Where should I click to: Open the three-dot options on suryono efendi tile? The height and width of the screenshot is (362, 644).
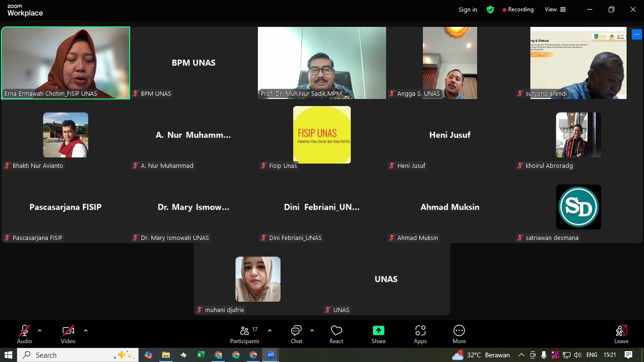[636, 34]
